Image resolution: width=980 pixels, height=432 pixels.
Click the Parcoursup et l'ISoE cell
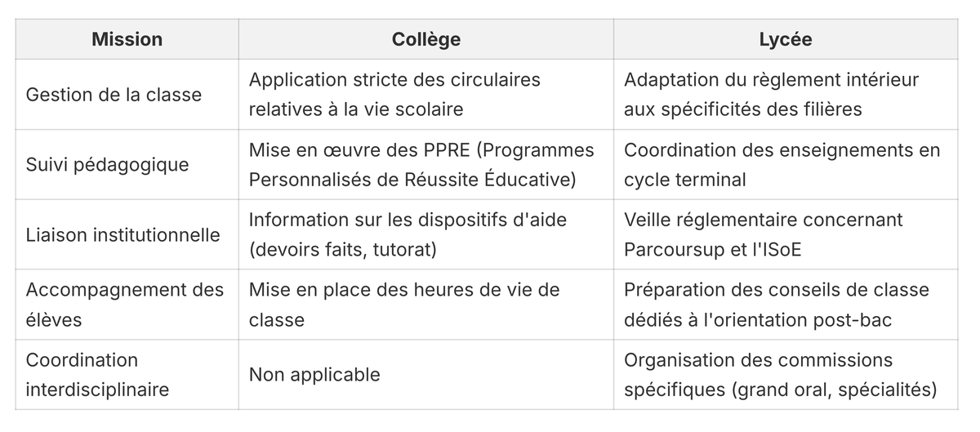tap(712, 250)
